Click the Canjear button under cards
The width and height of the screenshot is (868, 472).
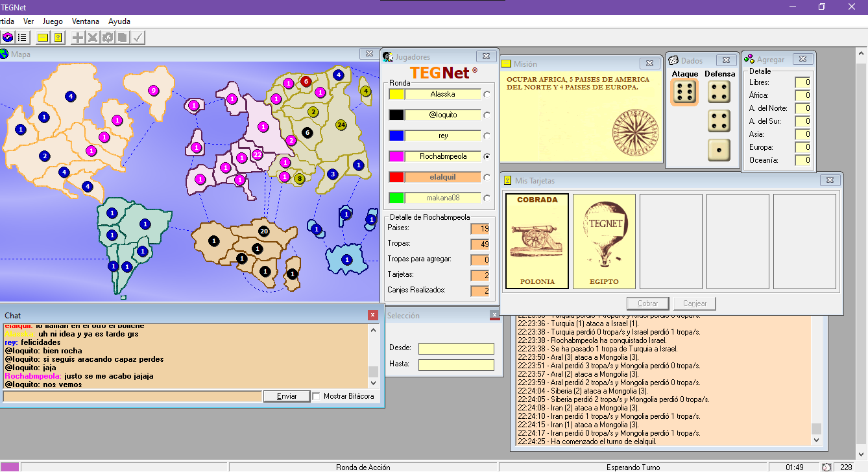(694, 303)
